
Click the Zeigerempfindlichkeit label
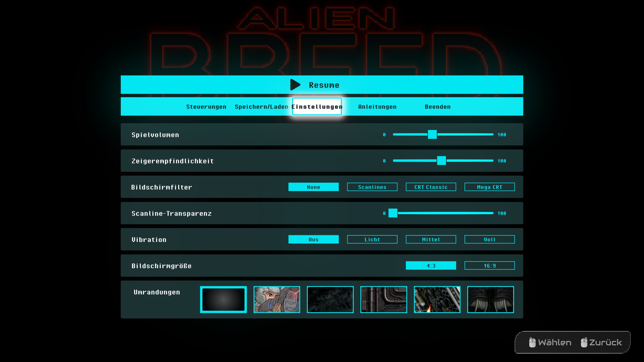pos(173,161)
